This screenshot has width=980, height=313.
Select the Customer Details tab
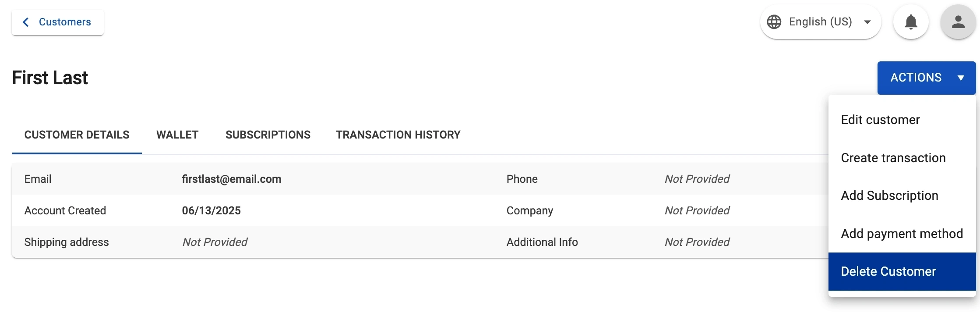click(x=77, y=135)
